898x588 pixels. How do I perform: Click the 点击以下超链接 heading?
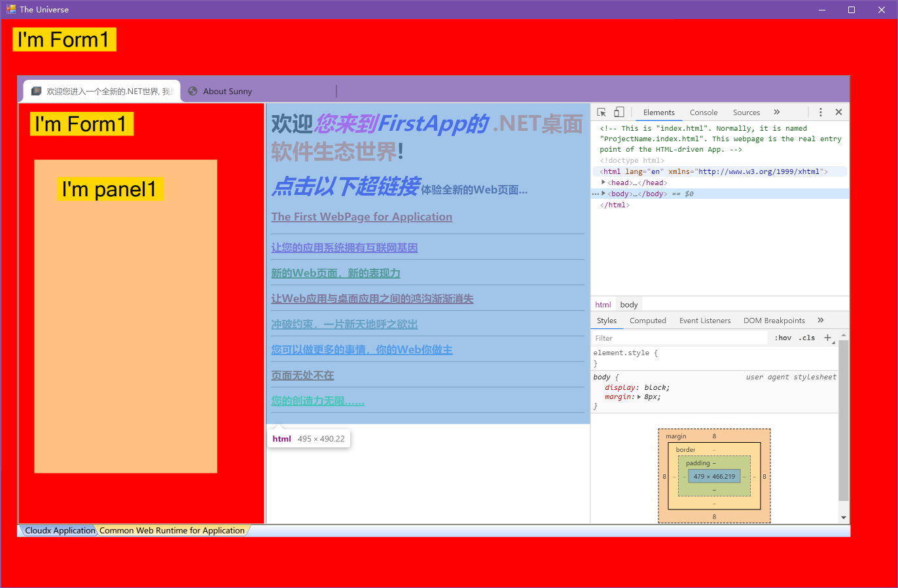coord(346,186)
